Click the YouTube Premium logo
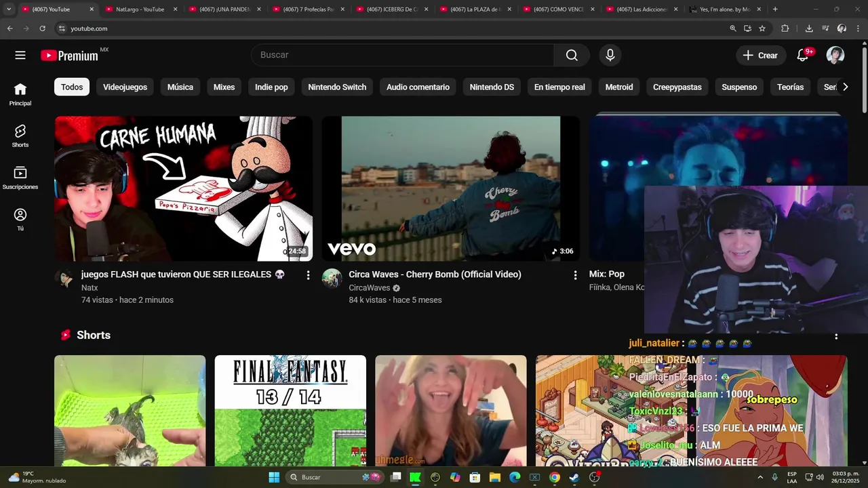Image resolution: width=868 pixels, height=488 pixels. 69,56
